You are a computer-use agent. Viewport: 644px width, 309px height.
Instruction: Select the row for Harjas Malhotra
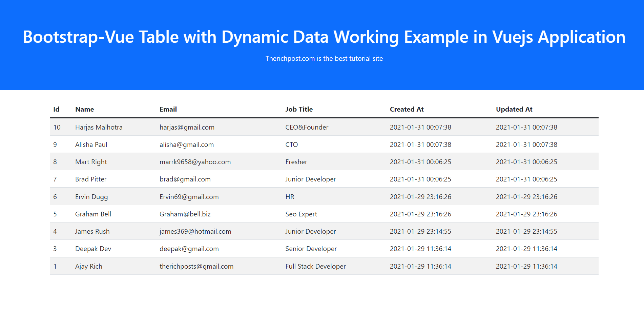click(x=99, y=127)
